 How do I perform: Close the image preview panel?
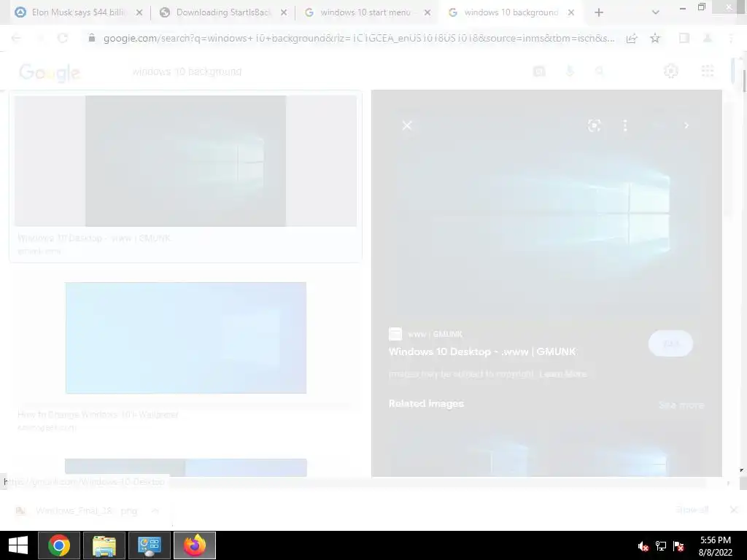click(407, 125)
